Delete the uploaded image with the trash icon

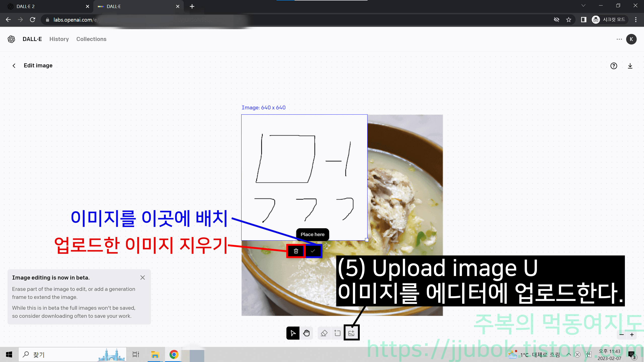click(296, 251)
